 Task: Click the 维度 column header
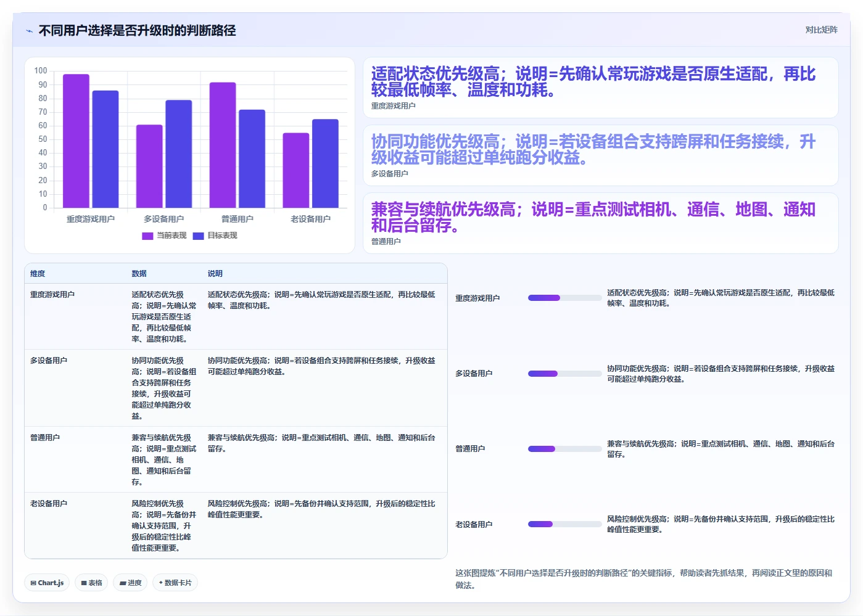38,274
